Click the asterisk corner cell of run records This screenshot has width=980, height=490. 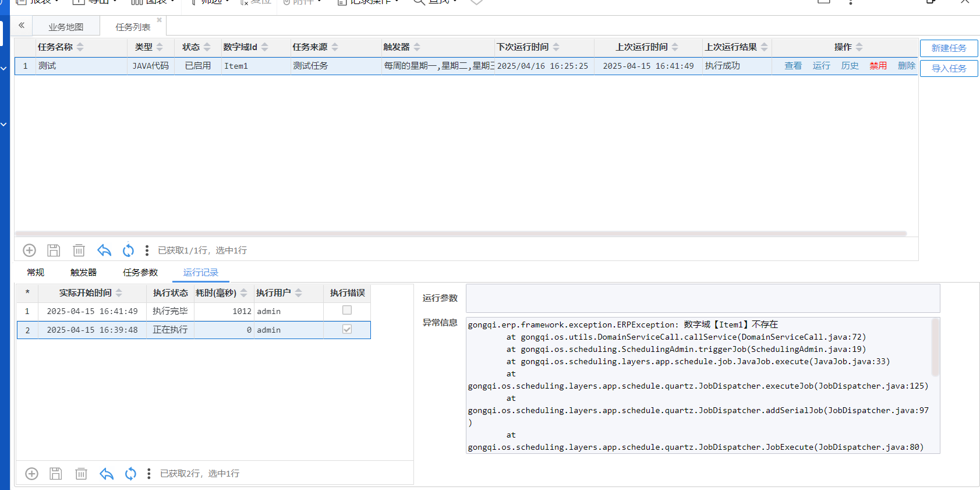pyautogui.click(x=27, y=293)
